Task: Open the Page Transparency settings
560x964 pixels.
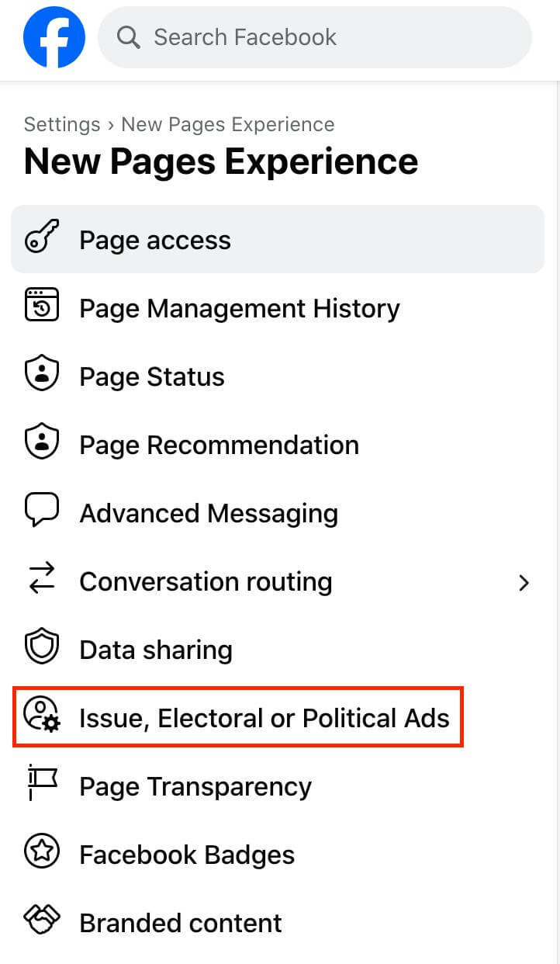Action: coord(278,786)
